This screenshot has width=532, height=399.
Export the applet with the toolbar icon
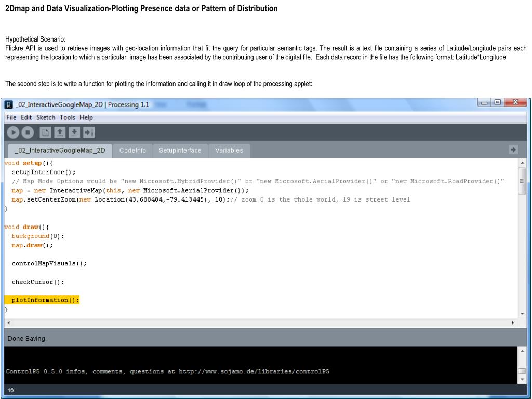[89, 132]
